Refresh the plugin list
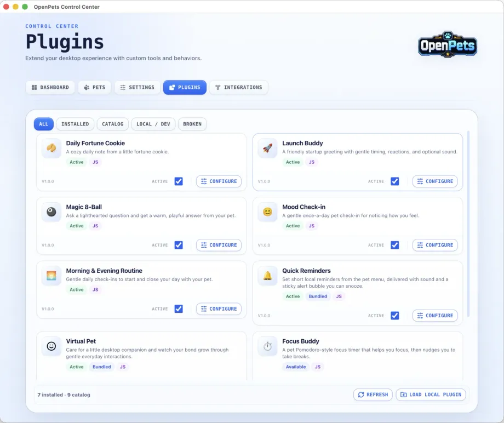The width and height of the screenshot is (504, 423). coord(373,395)
